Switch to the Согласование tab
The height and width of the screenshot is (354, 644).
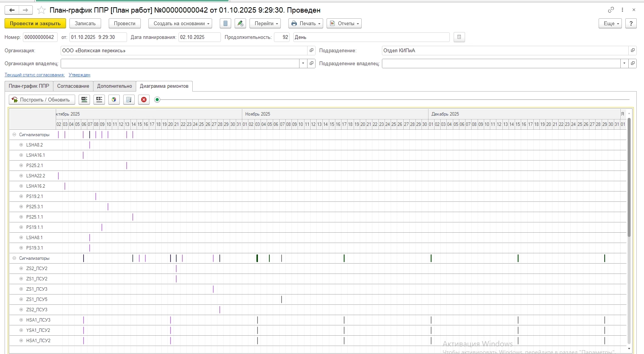[x=73, y=86]
